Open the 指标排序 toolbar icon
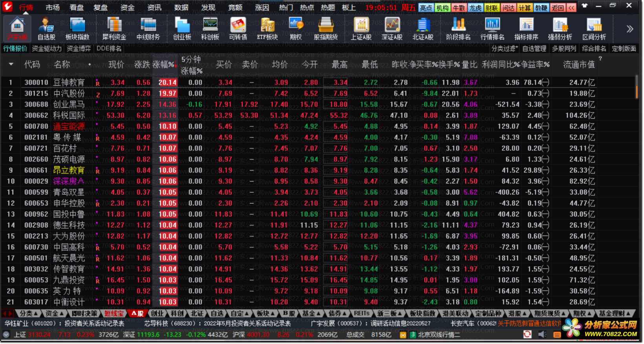 526,29
